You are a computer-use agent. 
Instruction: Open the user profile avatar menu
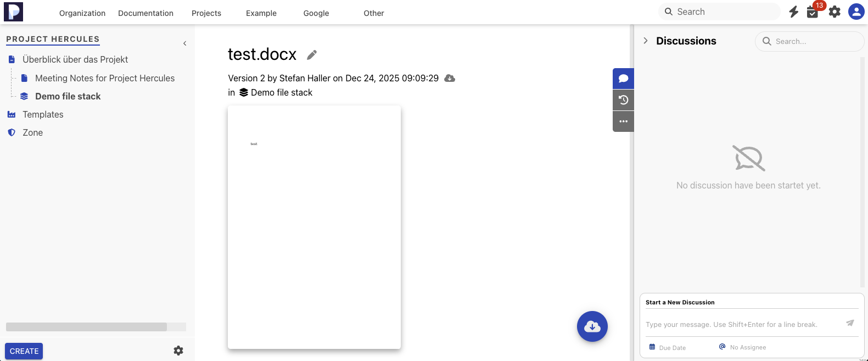(x=856, y=12)
